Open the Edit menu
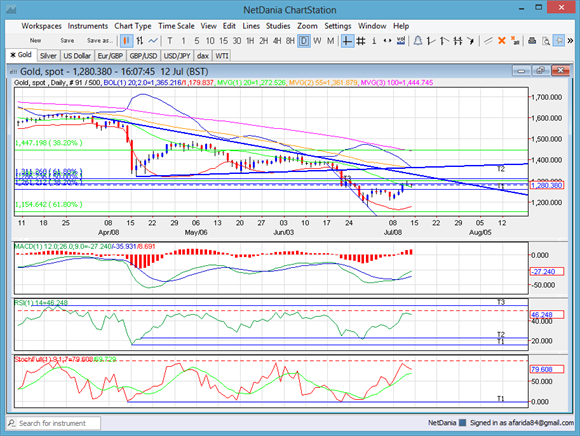 coord(229,26)
